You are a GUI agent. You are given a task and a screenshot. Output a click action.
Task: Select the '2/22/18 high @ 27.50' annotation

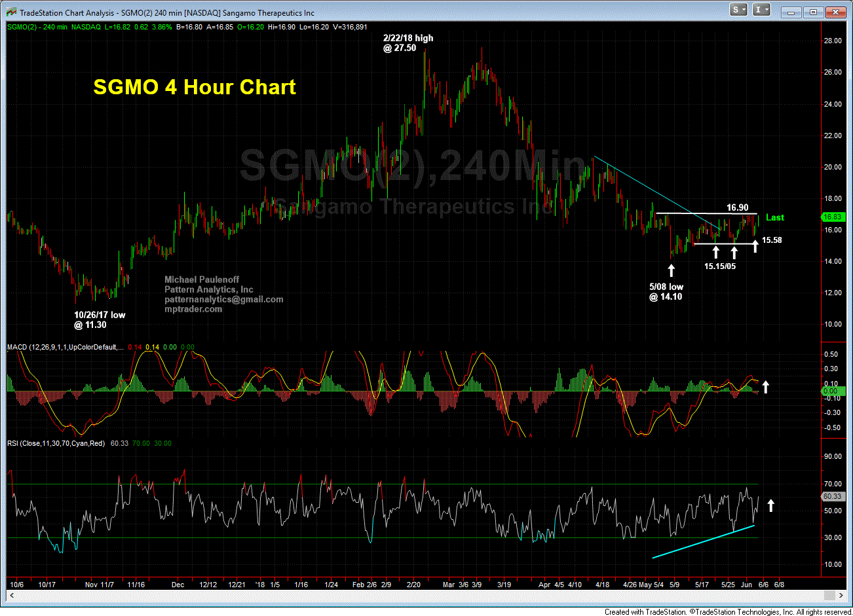tap(408, 43)
